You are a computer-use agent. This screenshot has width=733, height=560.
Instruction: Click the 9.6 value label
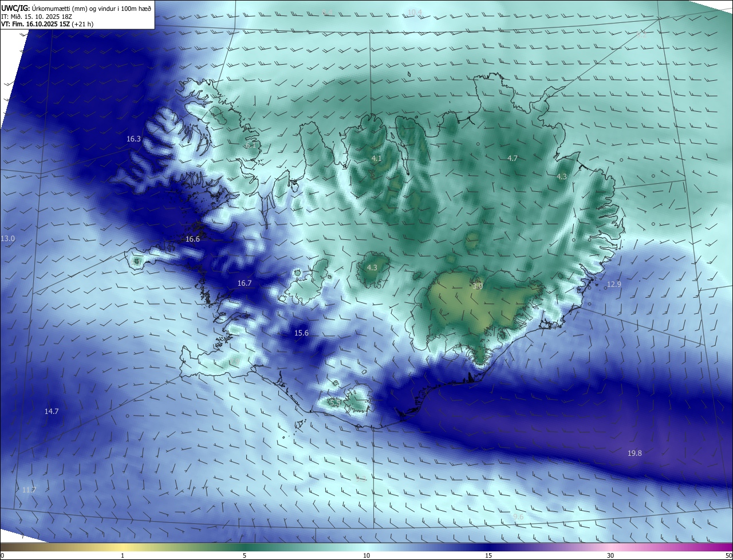518,517
